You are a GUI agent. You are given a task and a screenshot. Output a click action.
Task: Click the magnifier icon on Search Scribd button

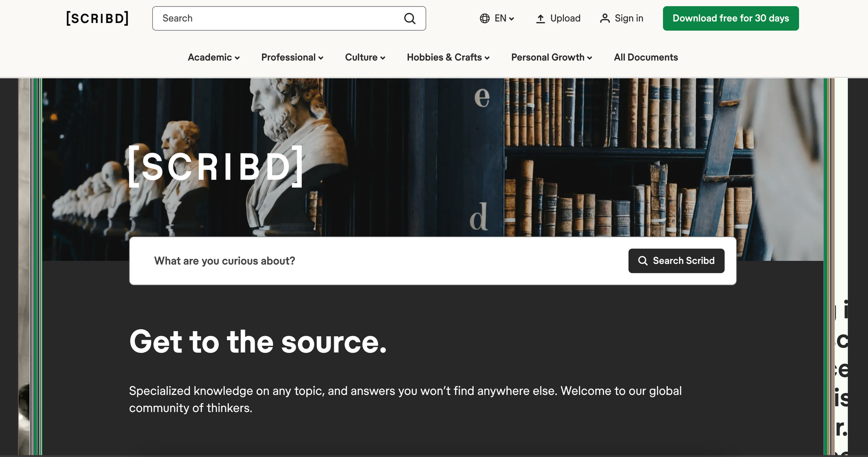[x=643, y=261]
